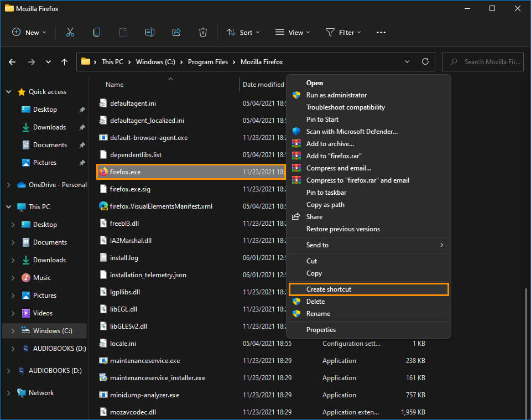Screen dimensions: 531x420
Task: Click the Edge icon of firefox.VisualElementsManifest.xml
Action: point(103,206)
